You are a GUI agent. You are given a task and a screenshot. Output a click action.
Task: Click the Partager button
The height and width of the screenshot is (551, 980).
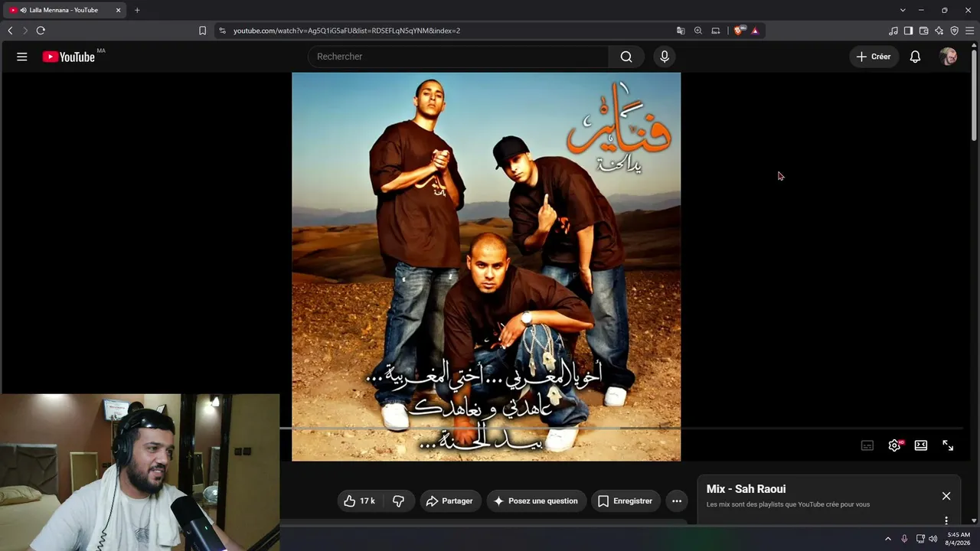(x=451, y=501)
